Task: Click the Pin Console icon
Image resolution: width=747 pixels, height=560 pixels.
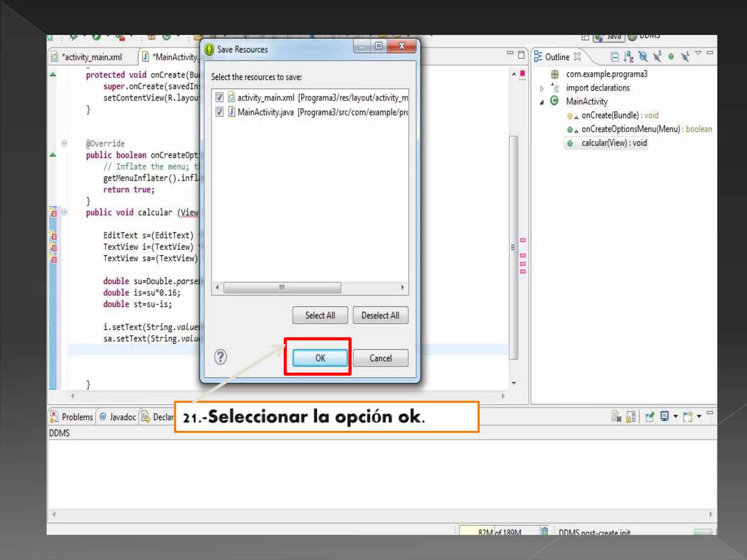Action: click(650, 417)
